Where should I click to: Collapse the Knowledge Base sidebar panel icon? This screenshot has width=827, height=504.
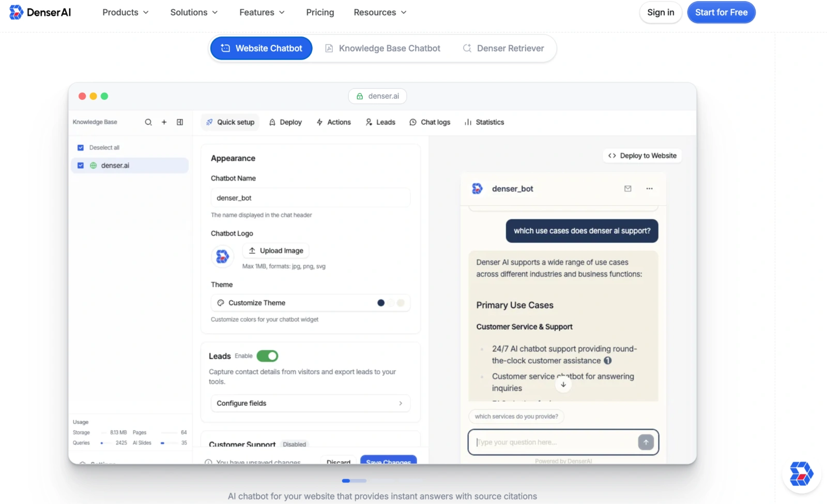pyautogui.click(x=180, y=123)
